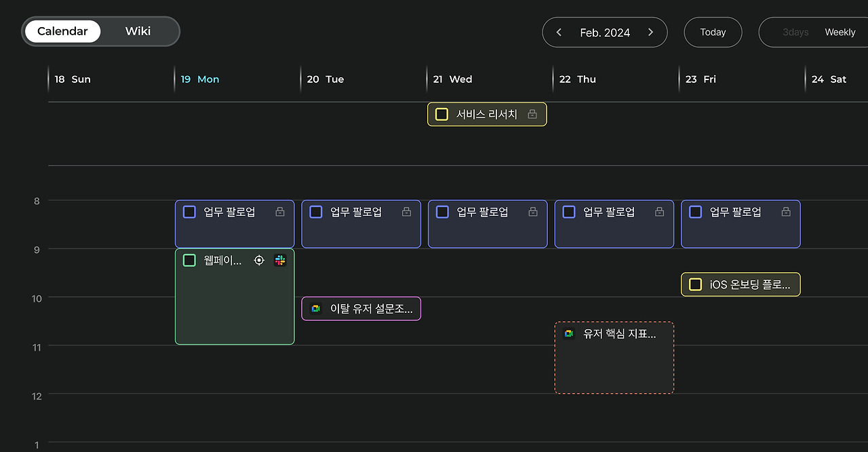
Task: Tick the green checkbox on Monday's 웹페이 task
Action: point(189,261)
